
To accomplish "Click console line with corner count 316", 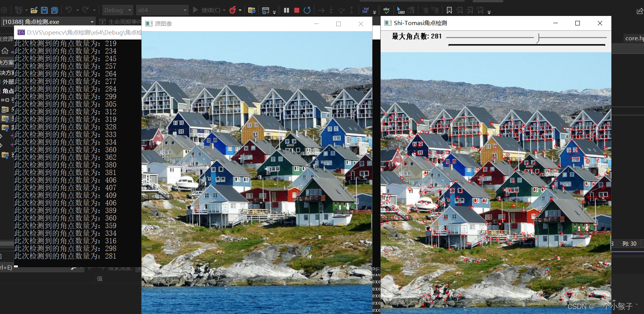I will [x=65, y=241].
